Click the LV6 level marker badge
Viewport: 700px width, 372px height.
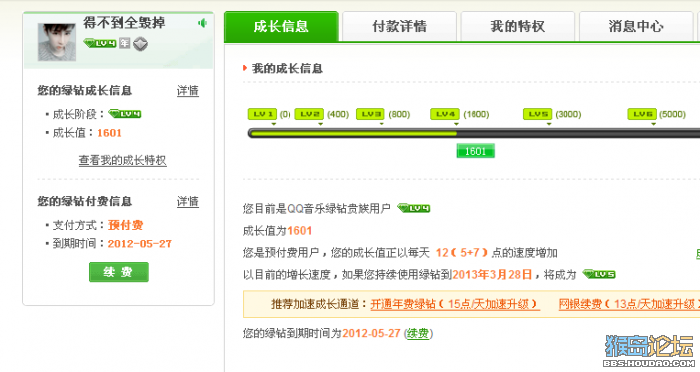(642, 114)
